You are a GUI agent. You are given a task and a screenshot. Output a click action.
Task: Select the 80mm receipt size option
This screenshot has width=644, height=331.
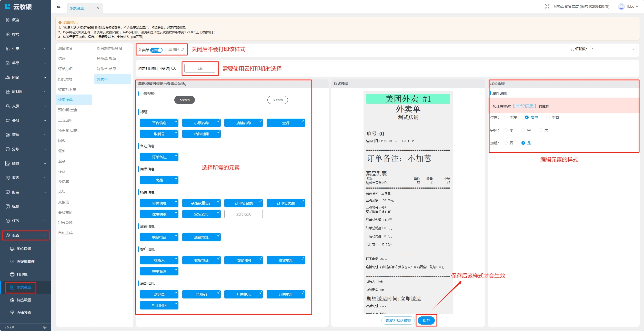(277, 100)
